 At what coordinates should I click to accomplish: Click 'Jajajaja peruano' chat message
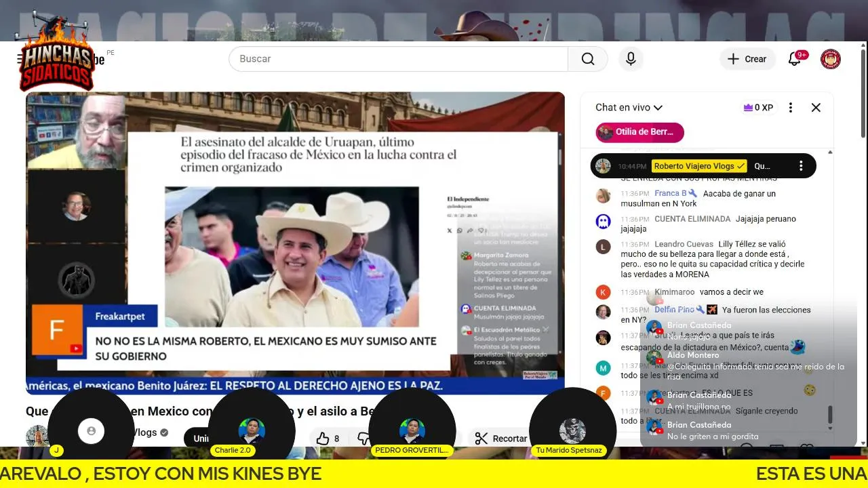707,224
